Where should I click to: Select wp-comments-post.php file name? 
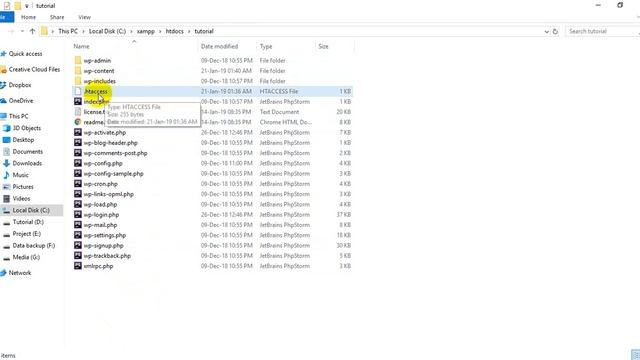(x=116, y=153)
